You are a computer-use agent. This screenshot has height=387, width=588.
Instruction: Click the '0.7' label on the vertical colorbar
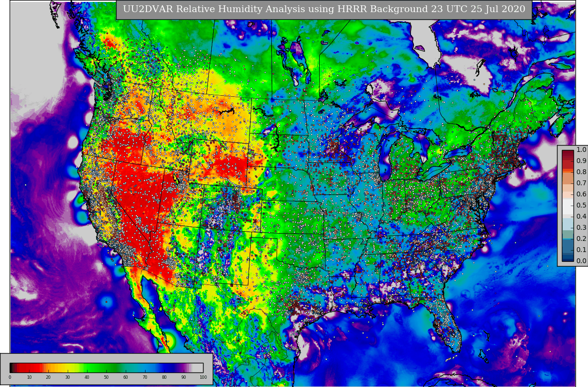click(581, 183)
